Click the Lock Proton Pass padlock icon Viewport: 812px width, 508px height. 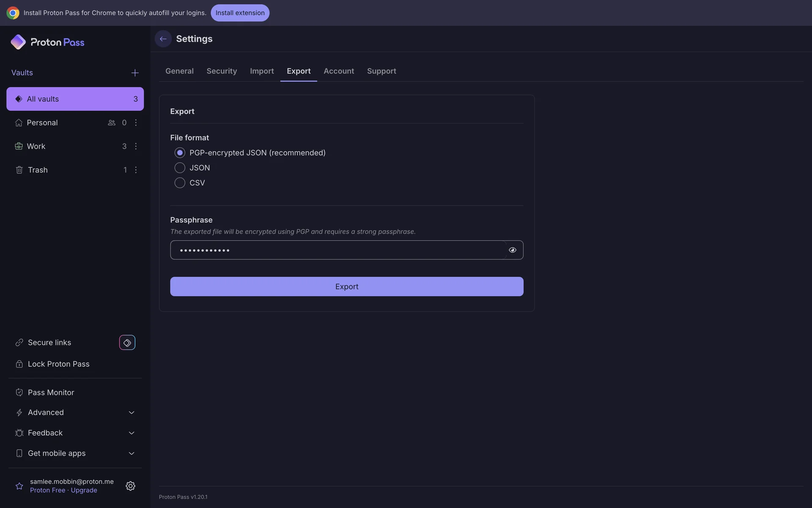(19, 364)
